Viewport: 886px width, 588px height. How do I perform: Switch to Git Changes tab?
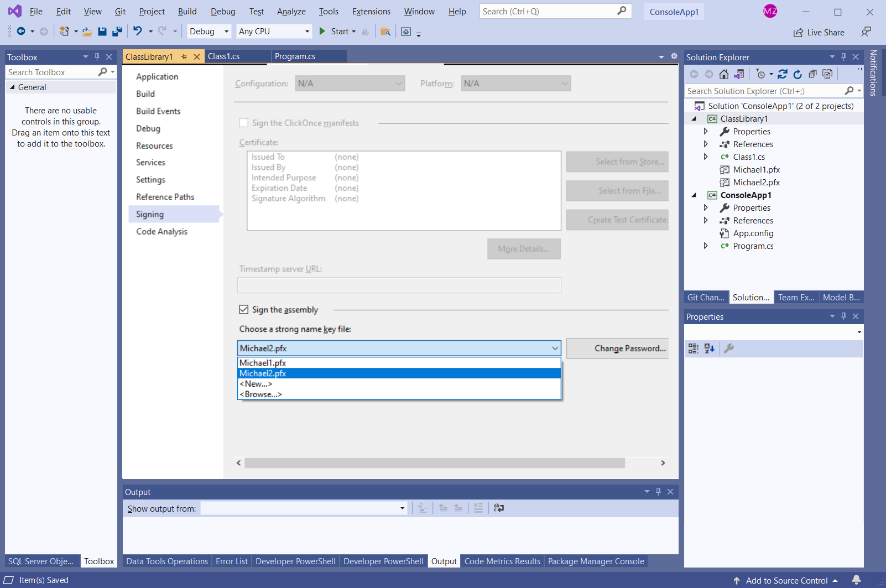tap(706, 298)
